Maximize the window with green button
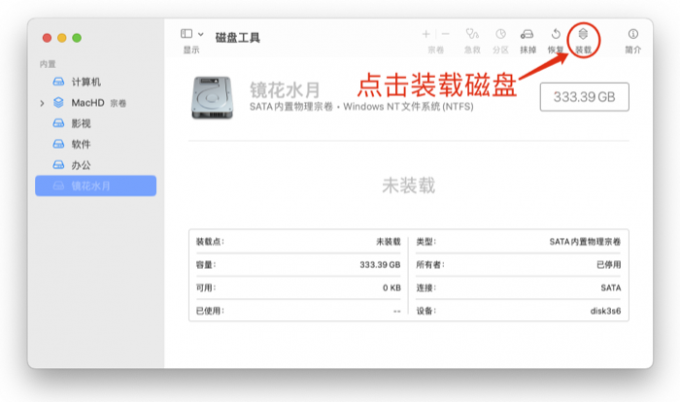 77,38
